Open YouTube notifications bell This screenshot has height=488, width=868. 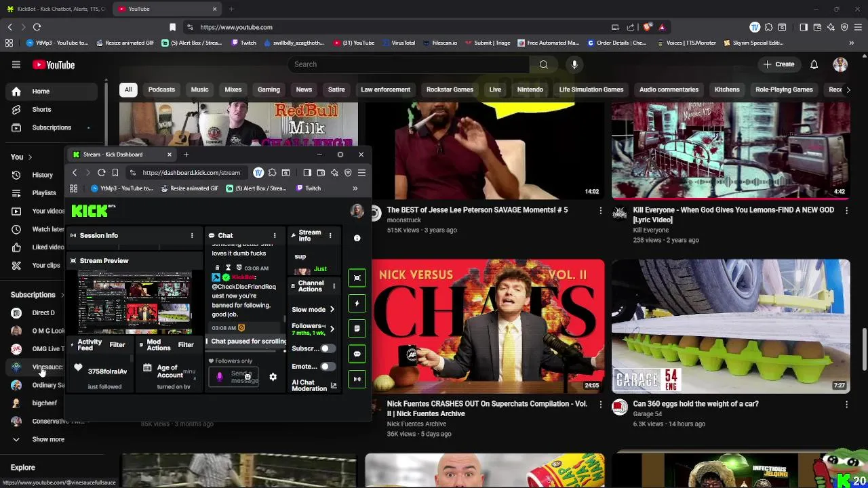click(x=814, y=64)
